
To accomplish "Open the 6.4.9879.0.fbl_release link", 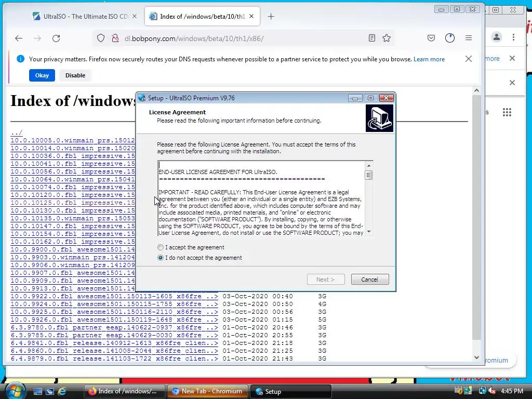I will [114, 358].
